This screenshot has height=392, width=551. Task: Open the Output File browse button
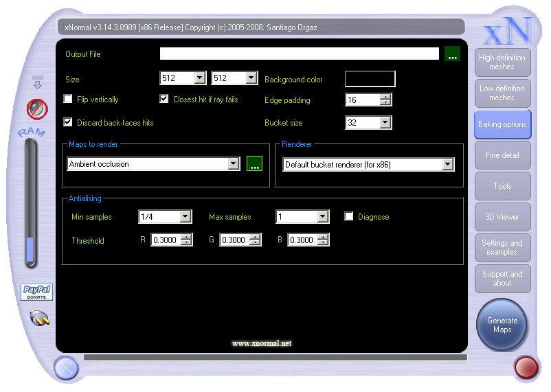coord(452,54)
